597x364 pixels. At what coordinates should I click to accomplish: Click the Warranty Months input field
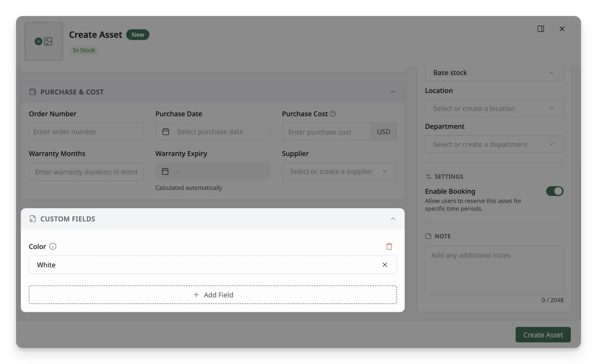[86, 172]
